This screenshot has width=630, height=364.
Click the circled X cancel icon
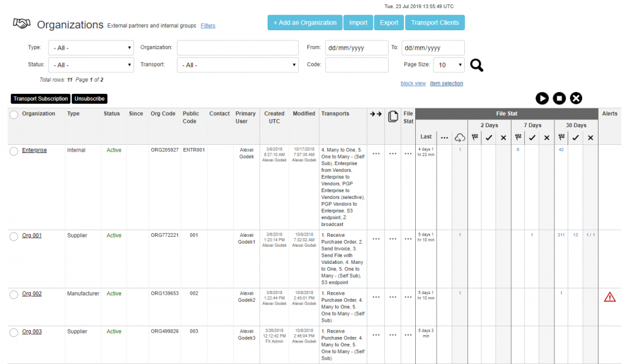click(x=576, y=98)
